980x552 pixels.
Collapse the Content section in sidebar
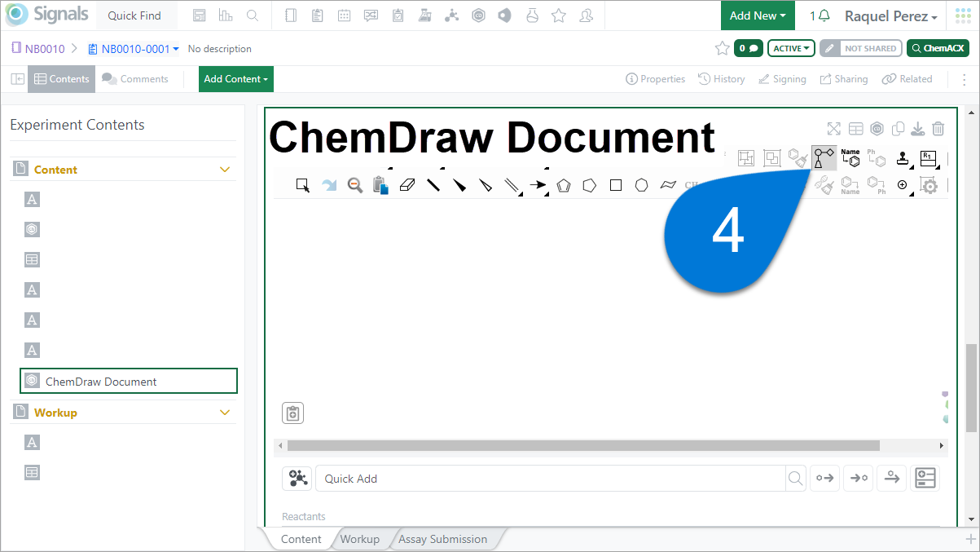[226, 170]
